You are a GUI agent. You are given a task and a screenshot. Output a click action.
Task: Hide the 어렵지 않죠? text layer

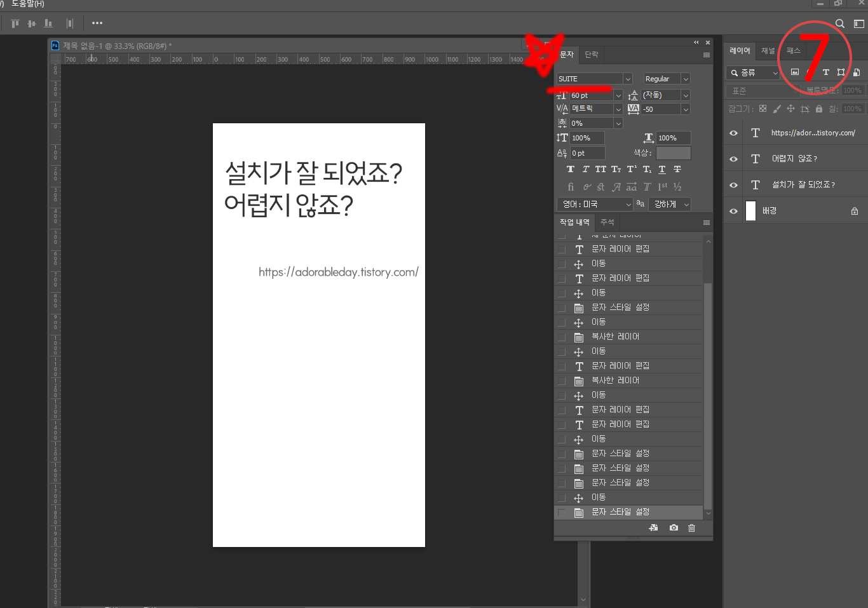[733, 158]
